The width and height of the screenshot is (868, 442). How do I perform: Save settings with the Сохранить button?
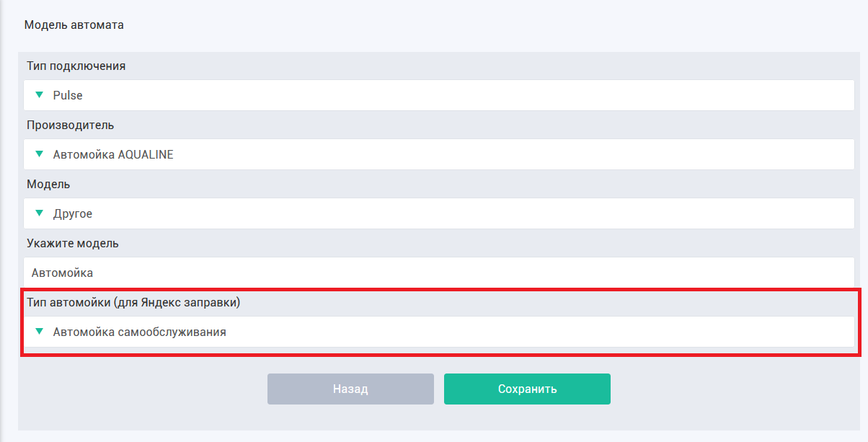pyautogui.click(x=527, y=389)
